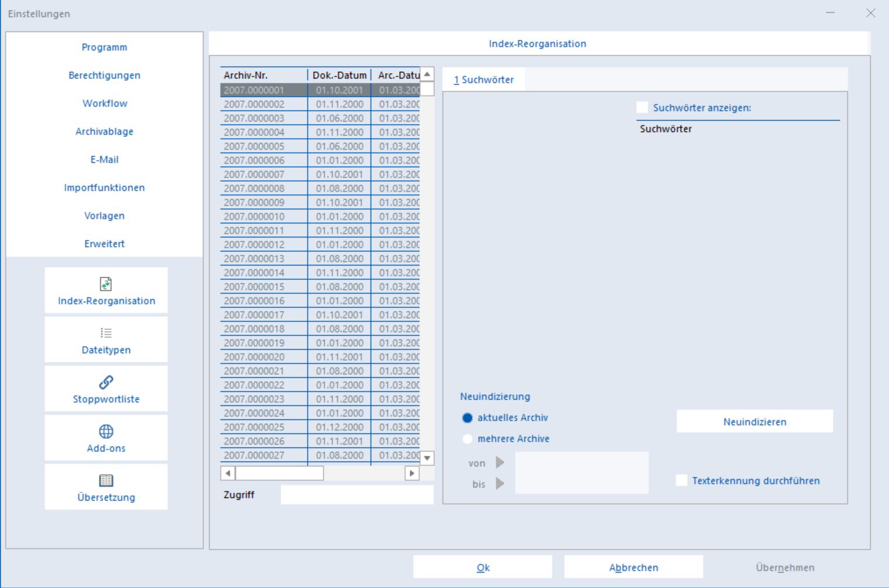Open the E-Mail settings section
This screenshot has height=588, width=889.
point(104,160)
